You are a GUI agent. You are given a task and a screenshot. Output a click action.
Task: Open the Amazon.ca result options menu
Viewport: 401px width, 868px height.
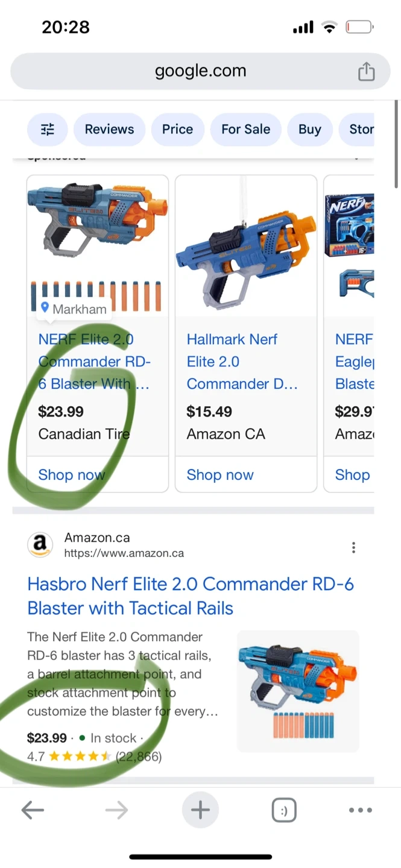coord(353,547)
